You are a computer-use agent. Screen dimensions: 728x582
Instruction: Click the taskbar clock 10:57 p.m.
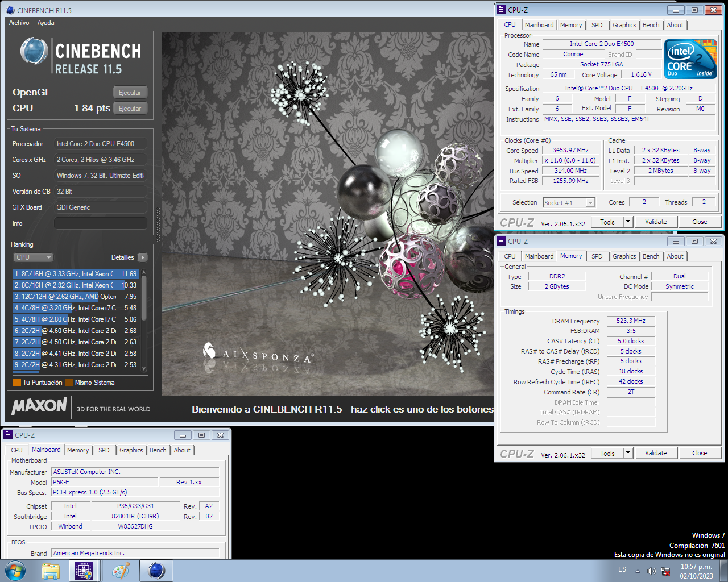(x=697, y=571)
